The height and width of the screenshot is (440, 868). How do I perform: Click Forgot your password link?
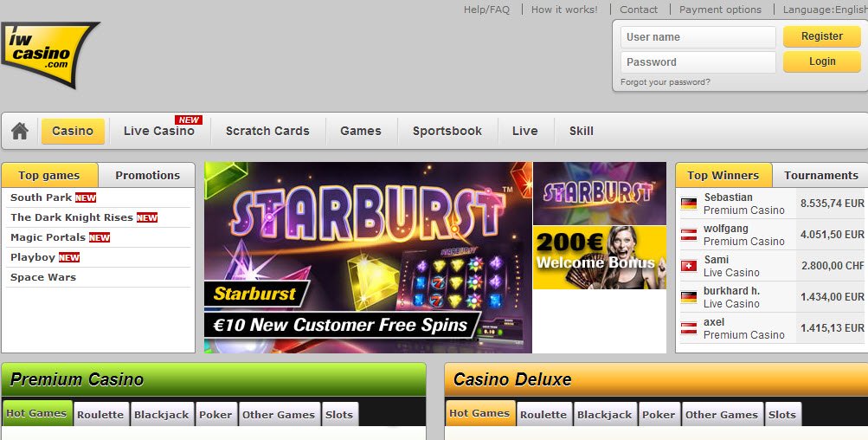pyautogui.click(x=665, y=82)
